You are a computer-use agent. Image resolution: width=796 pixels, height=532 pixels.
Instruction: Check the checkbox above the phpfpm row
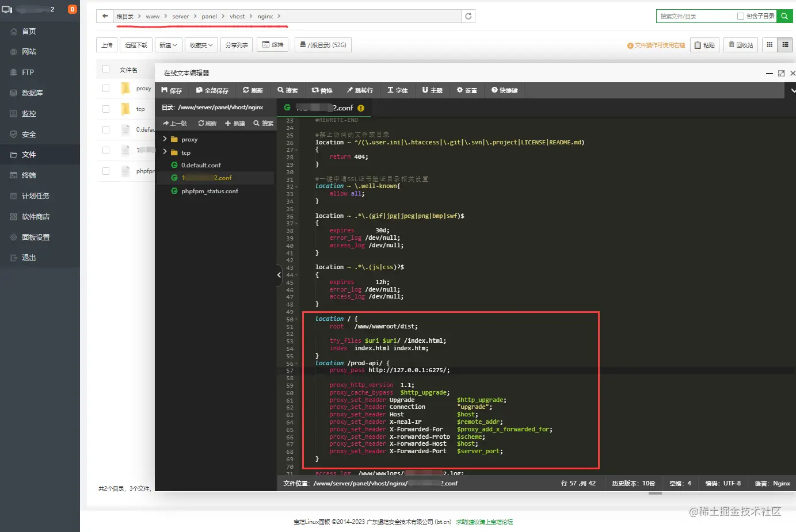pyautogui.click(x=106, y=150)
